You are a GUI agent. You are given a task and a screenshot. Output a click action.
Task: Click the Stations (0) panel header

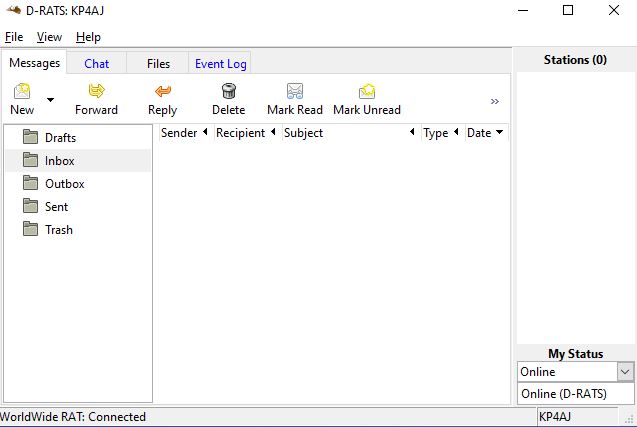pyautogui.click(x=575, y=60)
